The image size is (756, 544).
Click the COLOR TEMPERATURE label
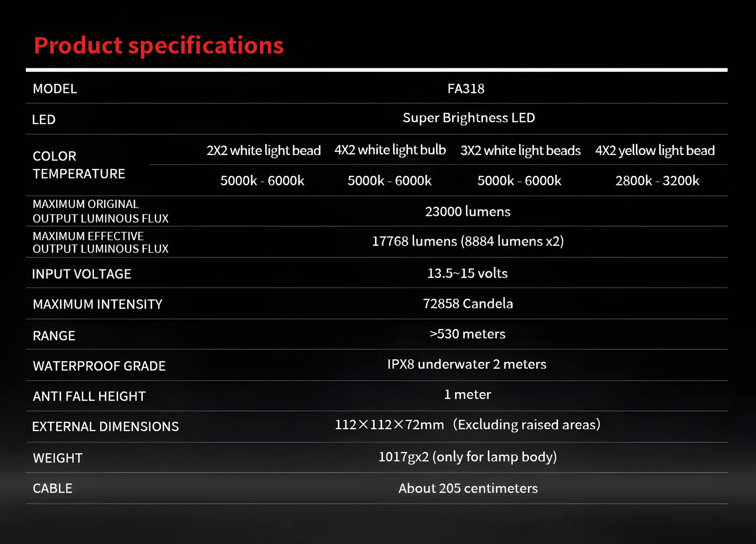click(79, 165)
